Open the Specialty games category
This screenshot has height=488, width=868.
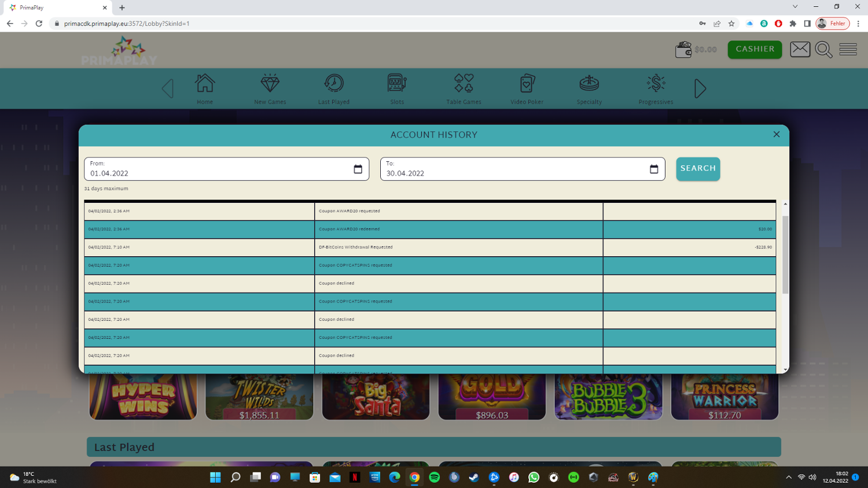[589, 88]
